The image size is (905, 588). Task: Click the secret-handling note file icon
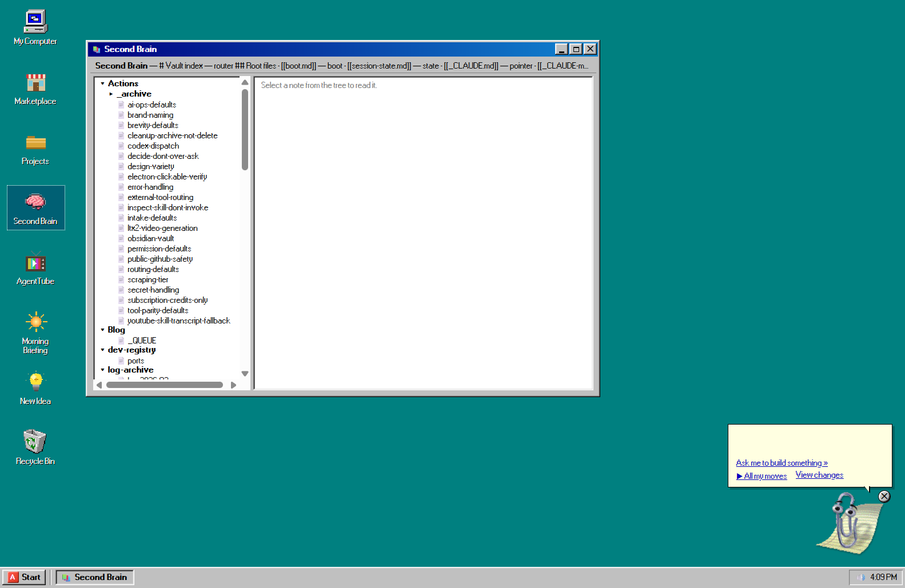point(121,290)
